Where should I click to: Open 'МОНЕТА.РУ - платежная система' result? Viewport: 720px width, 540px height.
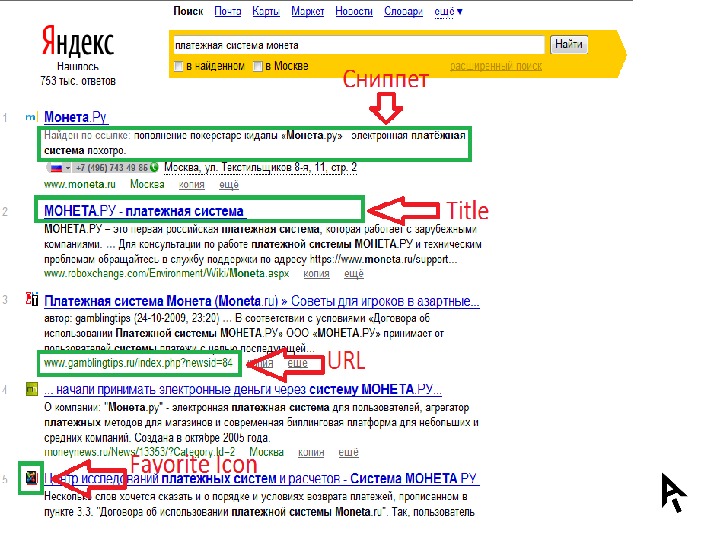(144, 211)
